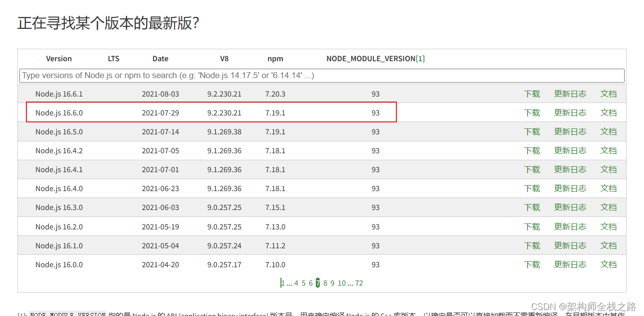Screen dimensions: 644x316
Task: Go to pagination page 8
Action: point(325,283)
